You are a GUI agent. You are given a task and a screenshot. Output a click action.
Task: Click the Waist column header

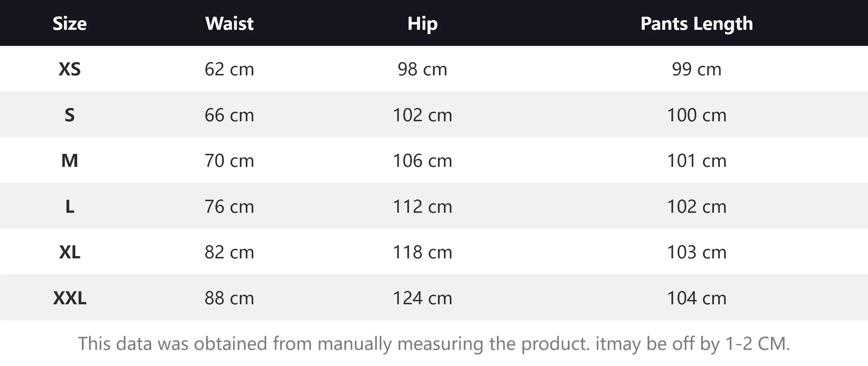pos(229,24)
